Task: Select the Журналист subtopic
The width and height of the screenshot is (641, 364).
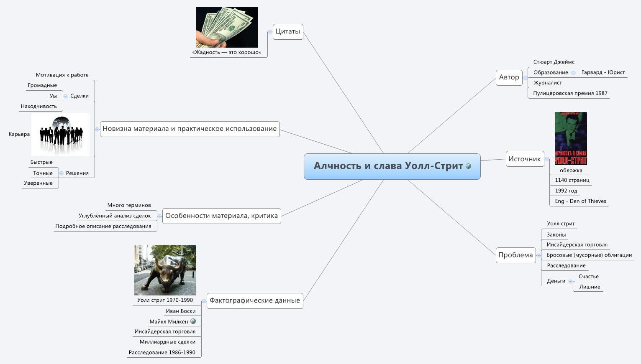Action: (547, 83)
